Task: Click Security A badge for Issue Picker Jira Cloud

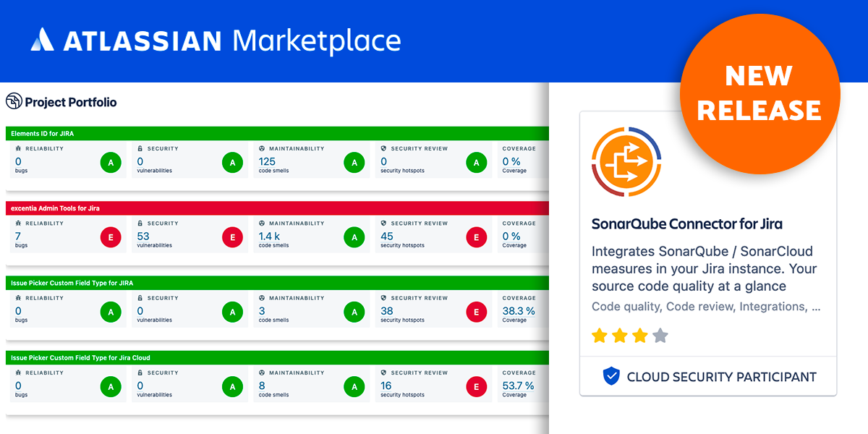Action: pyautogui.click(x=232, y=387)
